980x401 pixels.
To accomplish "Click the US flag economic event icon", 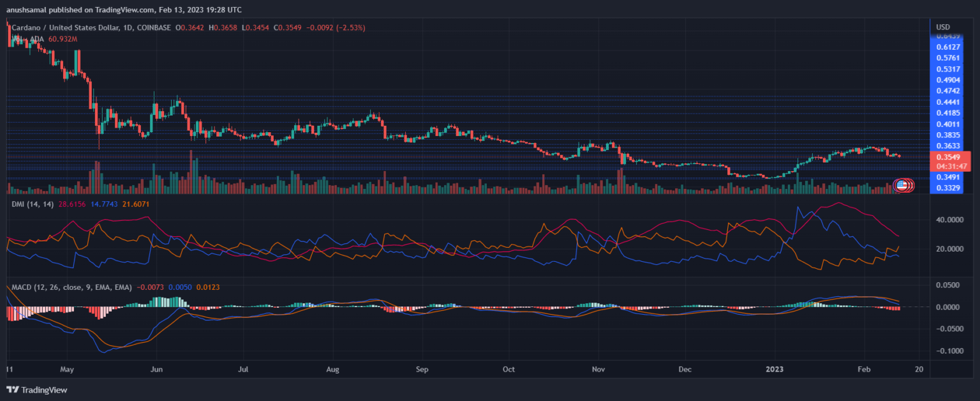I will point(902,185).
